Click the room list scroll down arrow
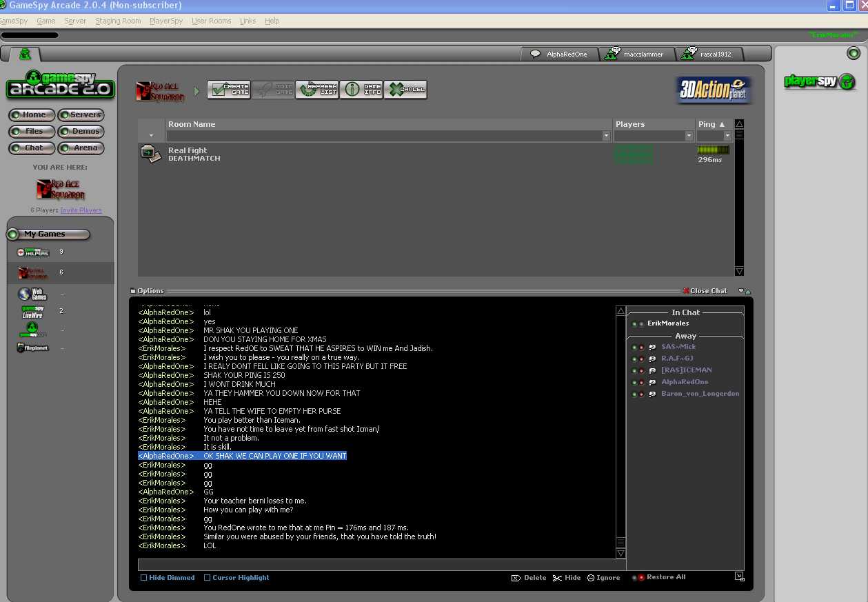The image size is (868, 602). (739, 271)
